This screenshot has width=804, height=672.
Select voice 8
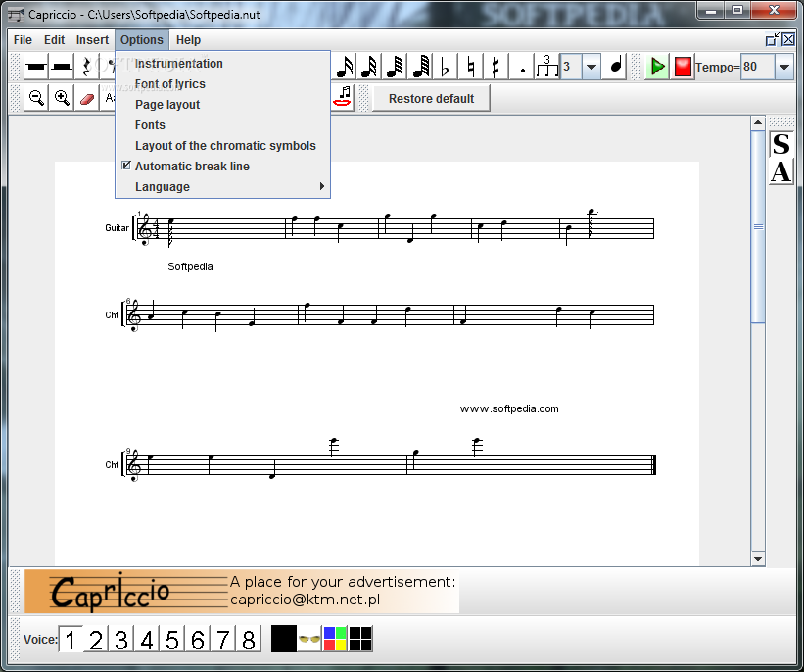(x=248, y=640)
